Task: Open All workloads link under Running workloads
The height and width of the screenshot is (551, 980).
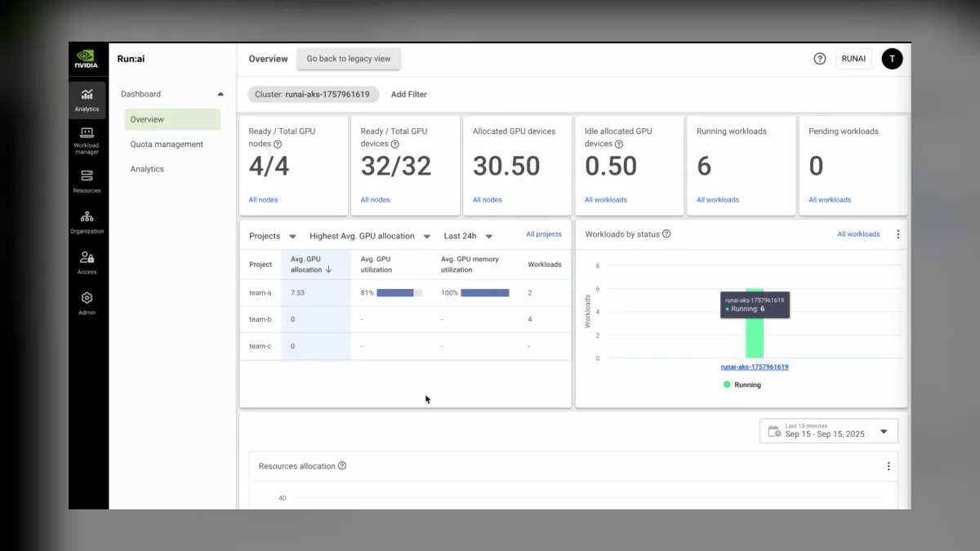Action: [718, 199]
